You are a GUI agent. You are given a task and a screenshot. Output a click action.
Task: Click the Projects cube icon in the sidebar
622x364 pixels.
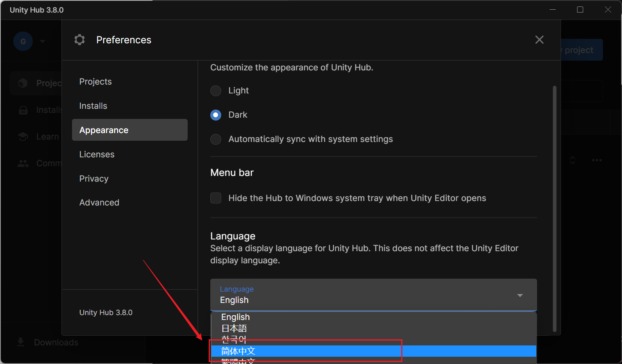pyautogui.click(x=23, y=83)
